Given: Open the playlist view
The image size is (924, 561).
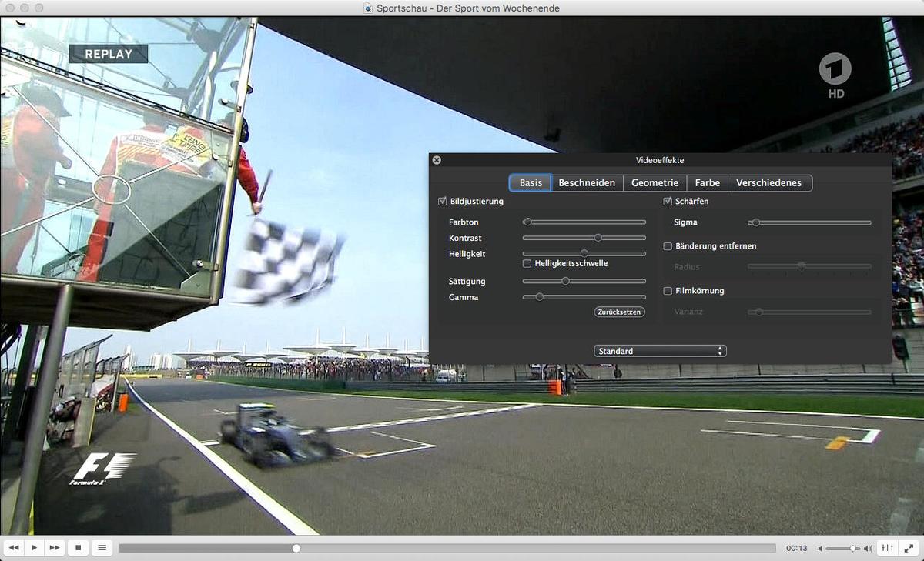Looking at the screenshot, I should click(x=102, y=548).
